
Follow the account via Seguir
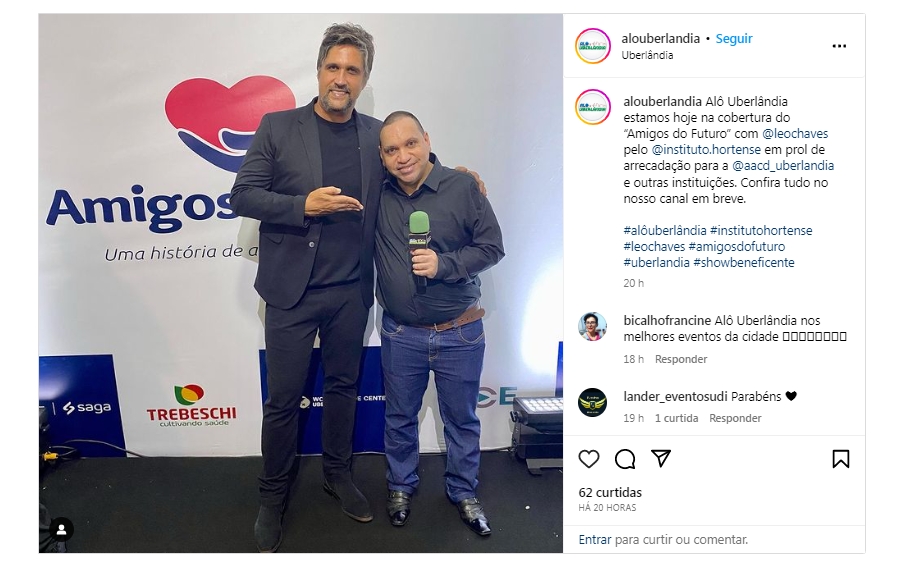[x=734, y=39]
